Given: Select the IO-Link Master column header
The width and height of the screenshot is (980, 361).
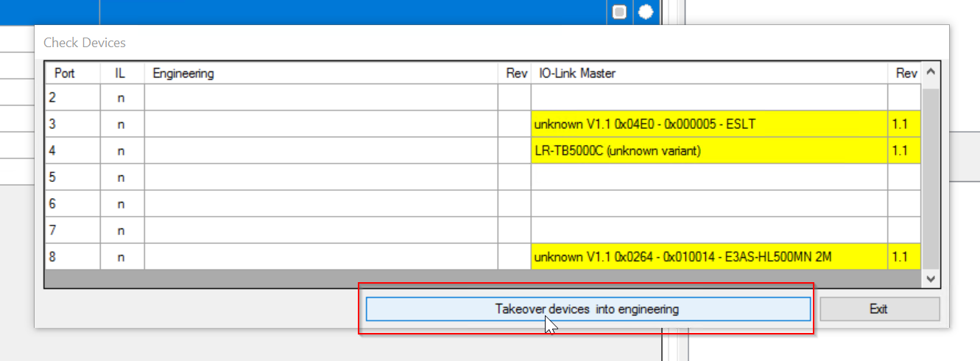Looking at the screenshot, I should 709,73.
